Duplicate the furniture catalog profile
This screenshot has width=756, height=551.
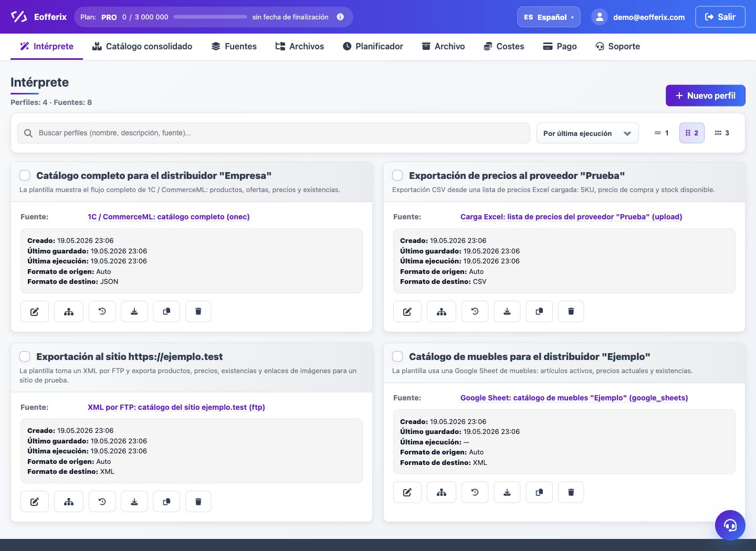539,492
